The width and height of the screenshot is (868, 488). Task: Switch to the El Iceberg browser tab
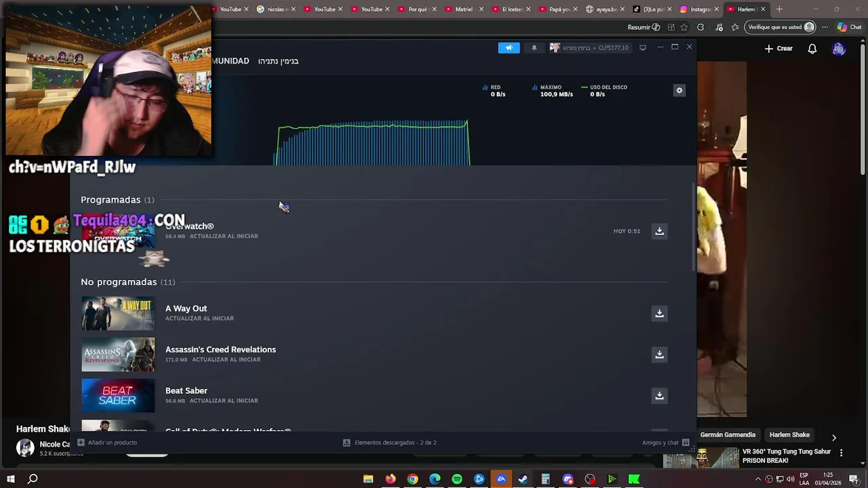pyautogui.click(x=511, y=9)
